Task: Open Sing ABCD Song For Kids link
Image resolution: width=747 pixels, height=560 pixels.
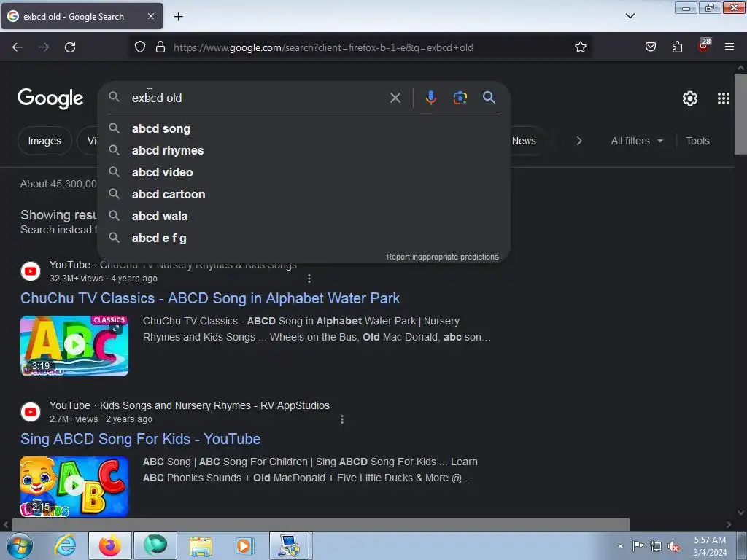Action: (x=141, y=439)
